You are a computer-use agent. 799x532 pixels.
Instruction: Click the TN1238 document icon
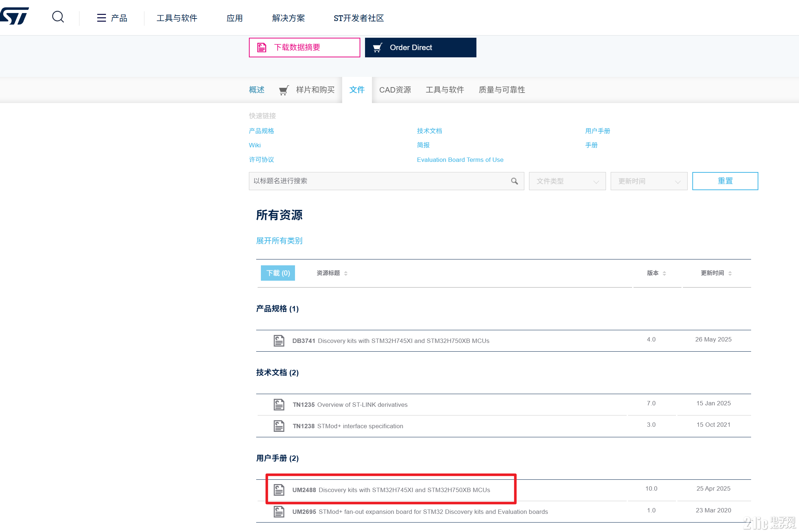point(279,426)
